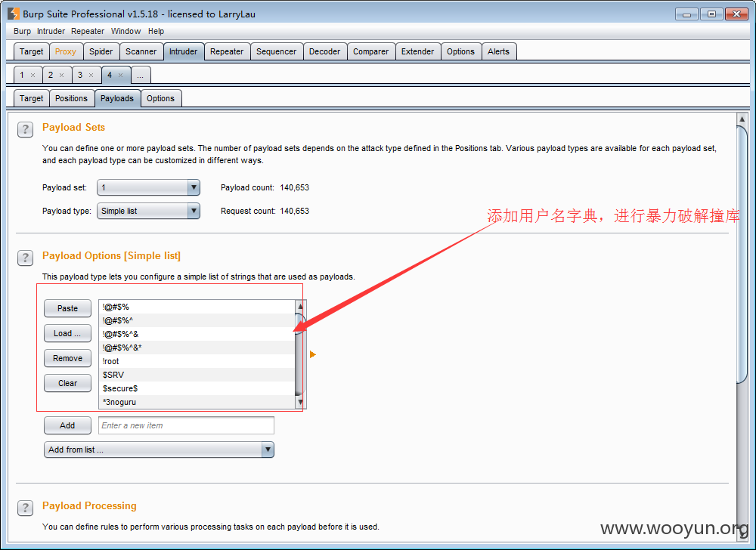Image resolution: width=756 pixels, height=550 pixels.
Task: Switch to the Comparer tab
Action: click(x=370, y=51)
